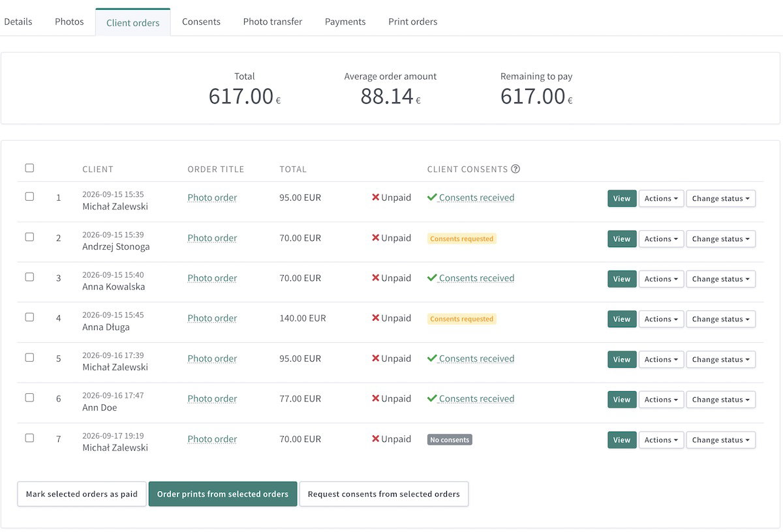Click Consents requested badge for Anna Długa
The width and height of the screenshot is (783, 532).
(462, 319)
